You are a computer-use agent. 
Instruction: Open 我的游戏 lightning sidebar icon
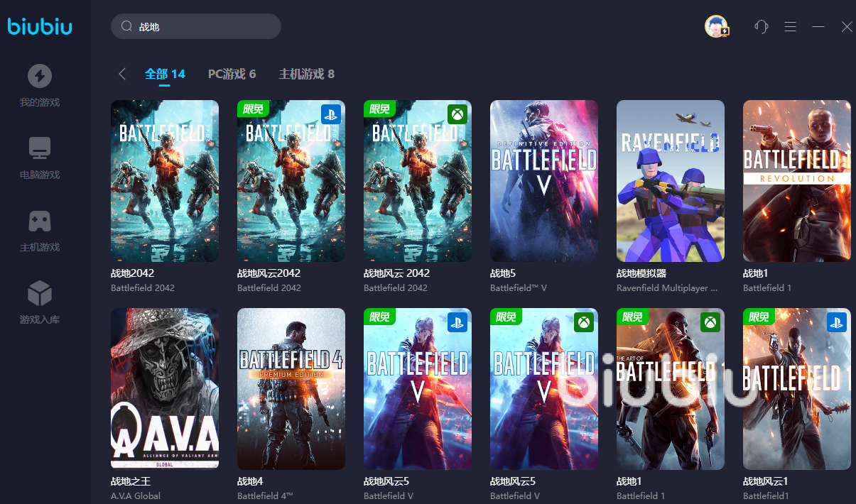click(x=40, y=76)
